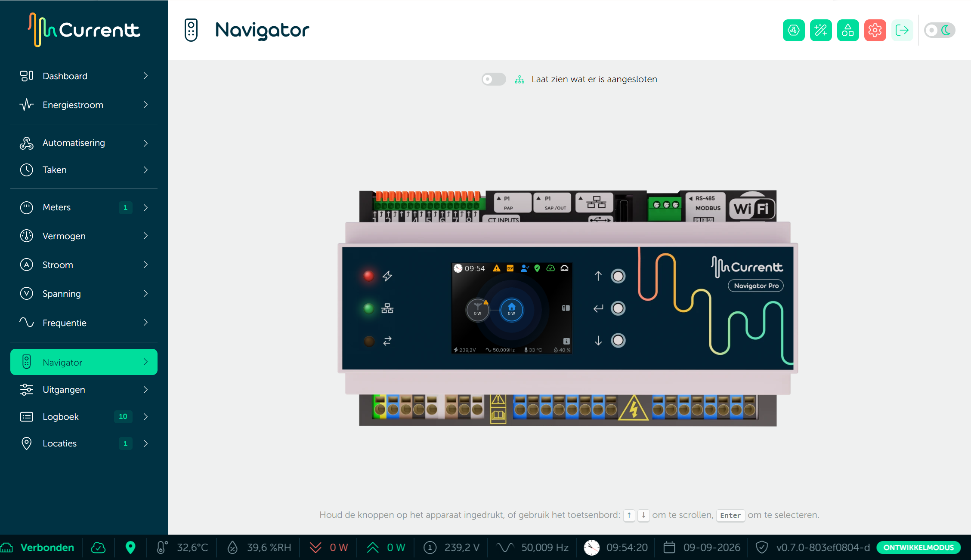Click the Logboek badge showing 10
Image resolution: width=971 pixels, height=560 pixels.
click(123, 417)
